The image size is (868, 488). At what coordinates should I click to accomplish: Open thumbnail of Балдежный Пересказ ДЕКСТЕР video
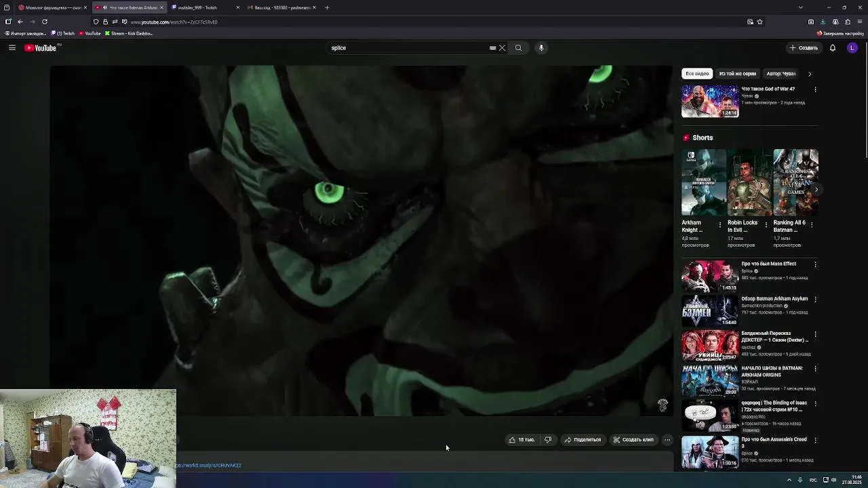710,346
